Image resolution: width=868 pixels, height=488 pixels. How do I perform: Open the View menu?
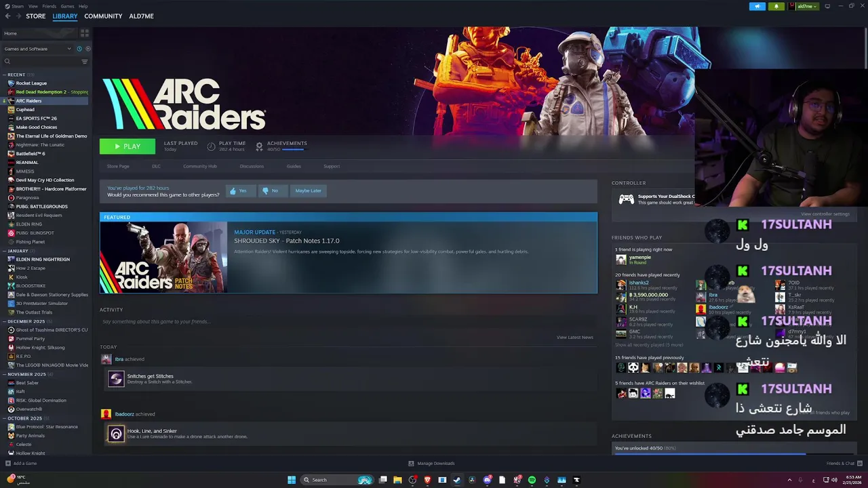[33, 6]
